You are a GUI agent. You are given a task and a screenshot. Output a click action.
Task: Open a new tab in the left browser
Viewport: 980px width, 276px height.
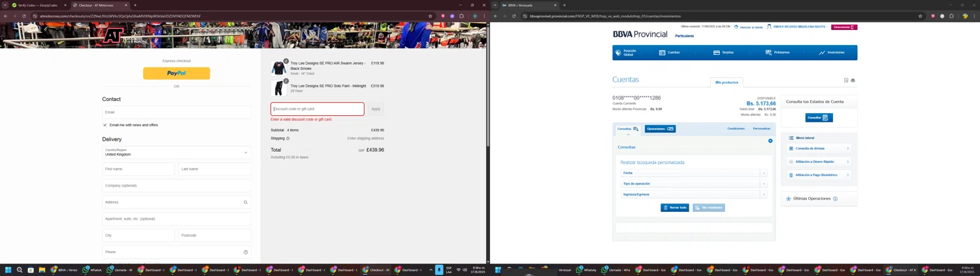coord(135,5)
